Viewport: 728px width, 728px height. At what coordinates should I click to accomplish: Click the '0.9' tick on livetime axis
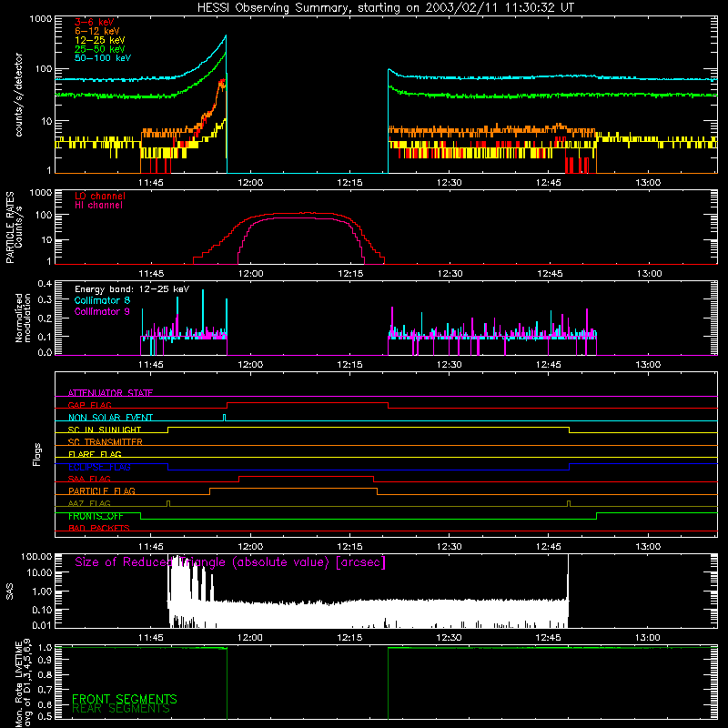coord(45,660)
